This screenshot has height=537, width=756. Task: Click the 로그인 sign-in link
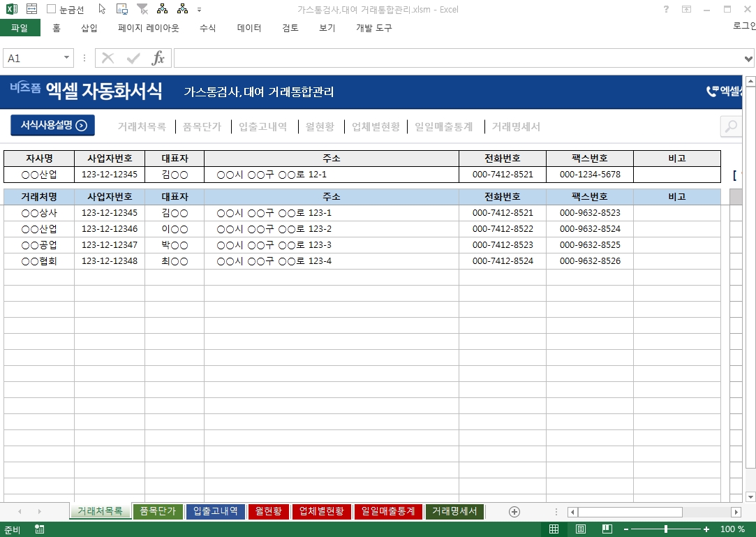(744, 26)
